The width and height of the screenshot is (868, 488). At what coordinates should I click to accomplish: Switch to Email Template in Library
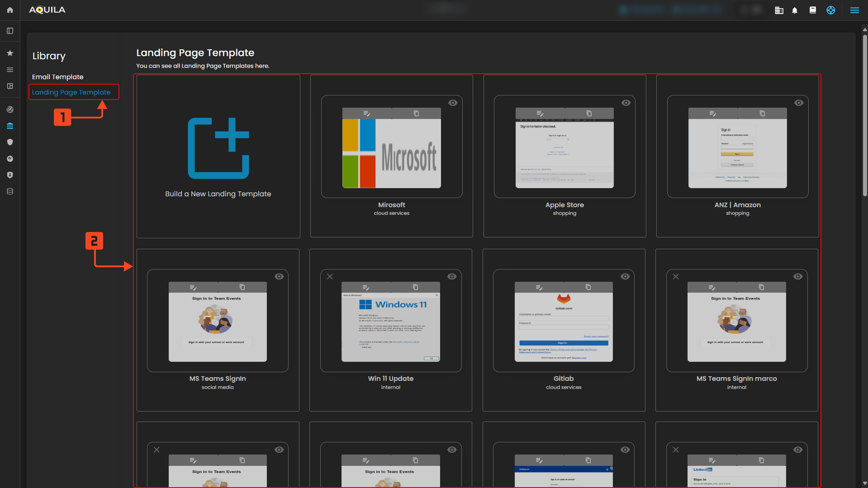[x=57, y=77]
